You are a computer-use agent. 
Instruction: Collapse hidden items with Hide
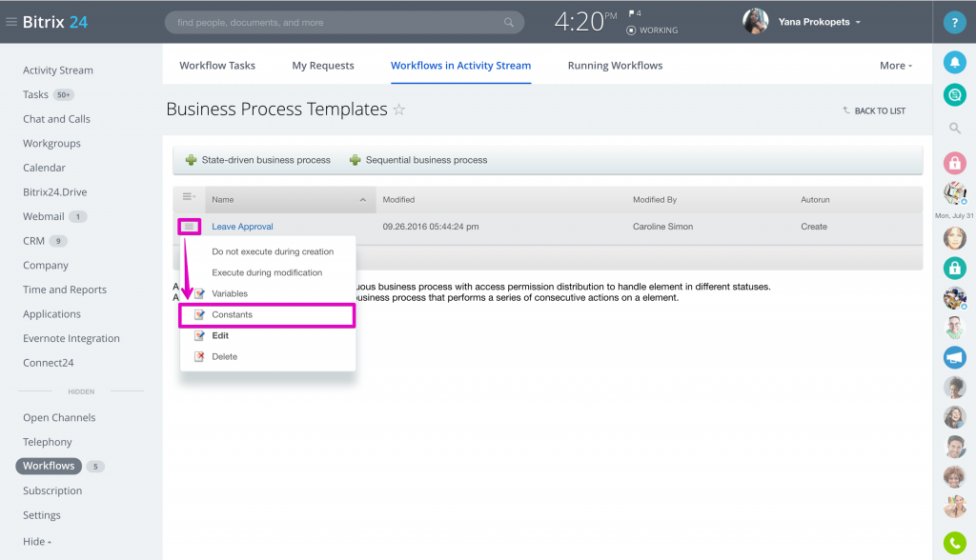click(x=37, y=541)
